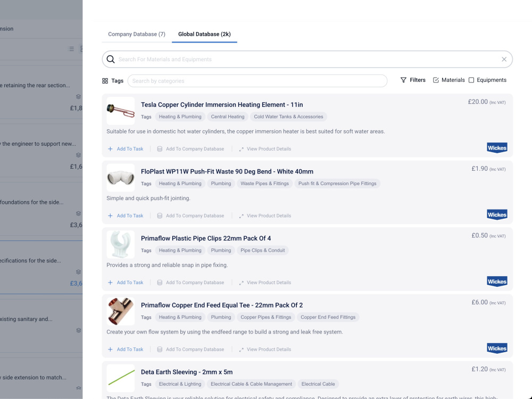This screenshot has height=399, width=532.
Task: Select Cold Water Tanks & Accessories tag
Action: click(x=288, y=117)
